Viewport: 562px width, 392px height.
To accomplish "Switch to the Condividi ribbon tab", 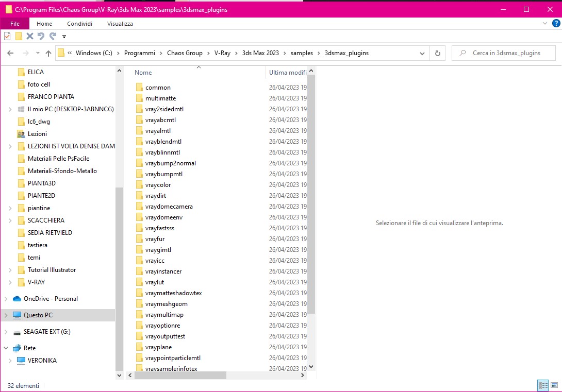I will click(79, 24).
